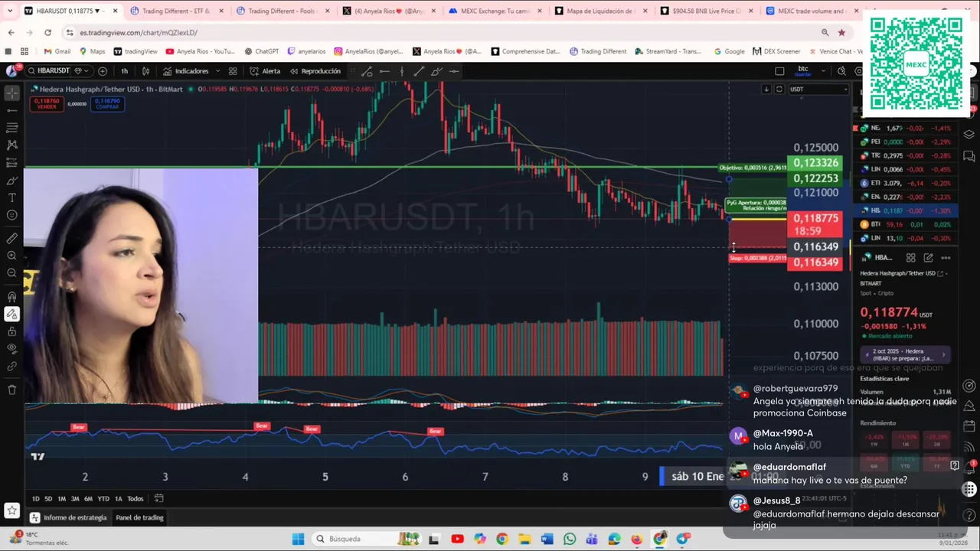980x551 pixels.
Task: Select the horizontal line tool in favorites bar
Action: (x=384, y=71)
